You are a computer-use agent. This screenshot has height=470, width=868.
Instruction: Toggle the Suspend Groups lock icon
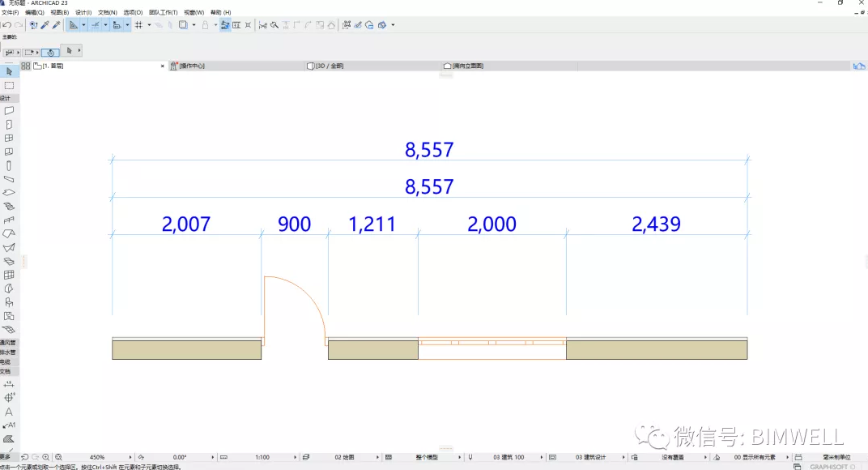click(x=206, y=25)
